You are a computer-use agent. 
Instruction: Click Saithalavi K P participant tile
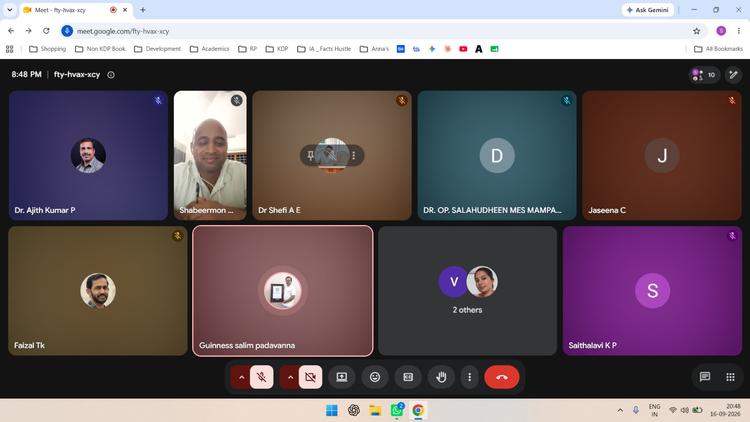[652, 290]
